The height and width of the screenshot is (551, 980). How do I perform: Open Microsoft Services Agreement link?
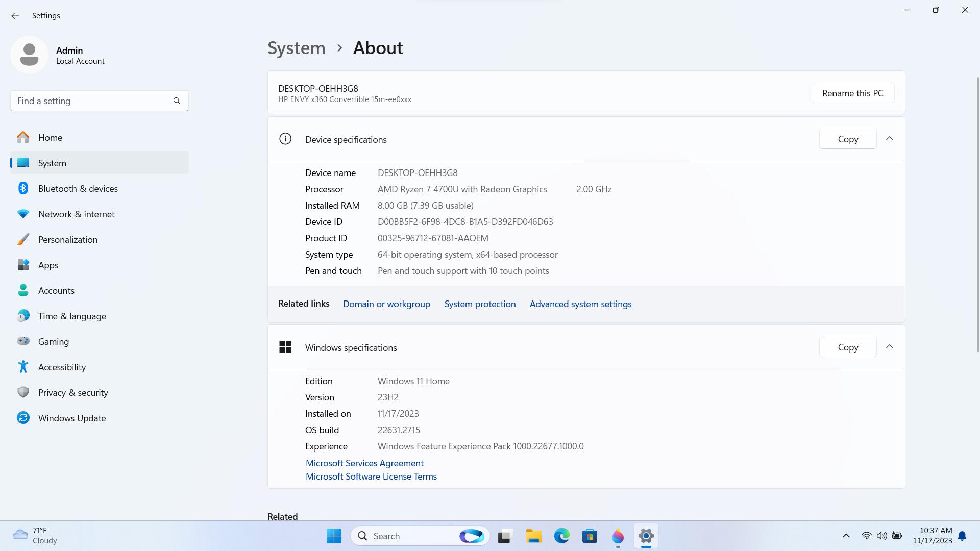(x=364, y=463)
